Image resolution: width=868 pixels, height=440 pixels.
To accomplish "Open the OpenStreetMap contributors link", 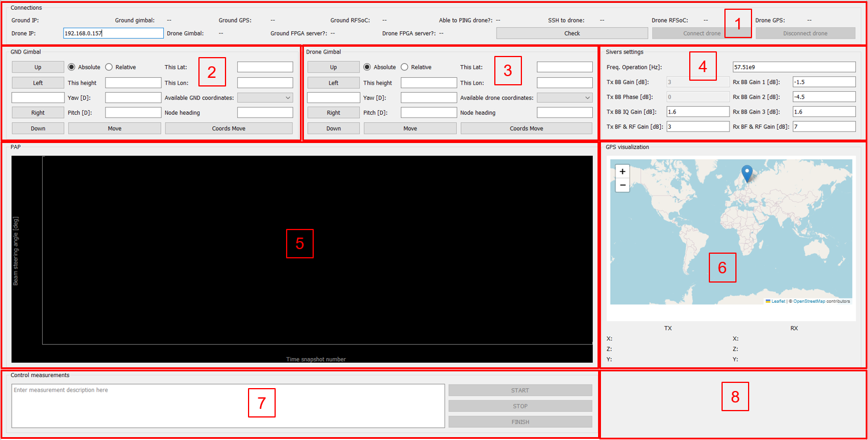I will (x=809, y=301).
